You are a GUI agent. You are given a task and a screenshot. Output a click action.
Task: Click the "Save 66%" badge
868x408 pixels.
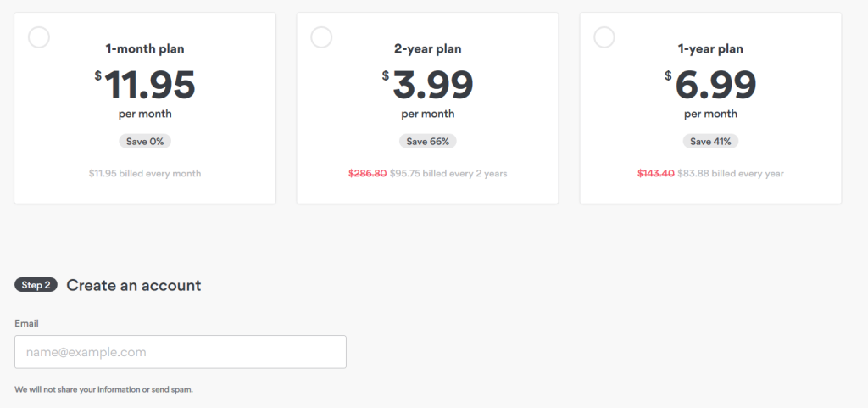[x=427, y=141]
